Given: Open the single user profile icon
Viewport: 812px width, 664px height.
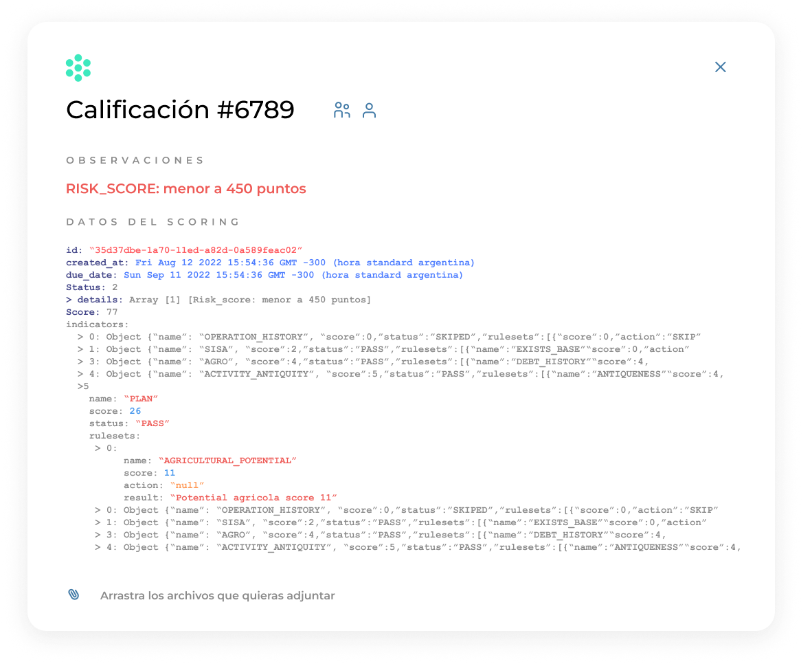Looking at the screenshot, I should [x=369, y=110].
